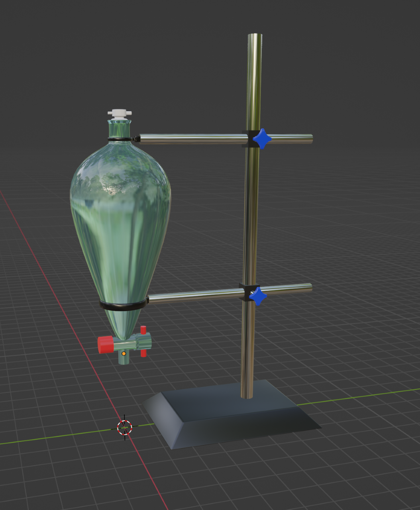Click the orange object origin dot
Screen dimensions: 420x510
[x=124, y=353]
